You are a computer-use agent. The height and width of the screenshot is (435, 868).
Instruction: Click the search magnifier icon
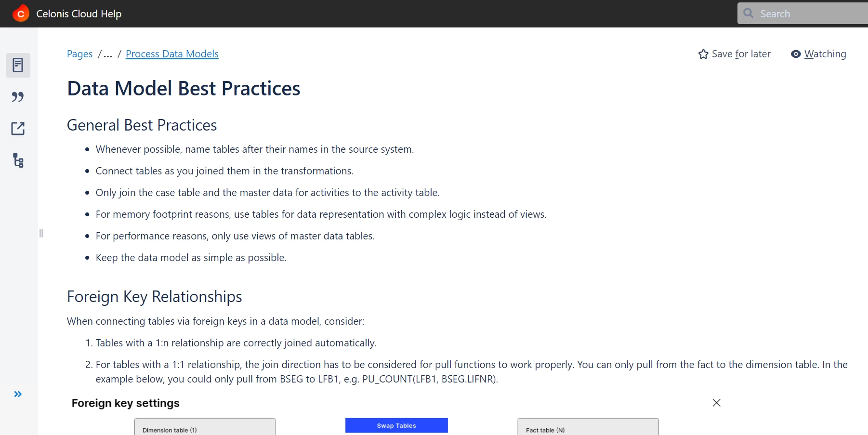[x=748, y=13]
